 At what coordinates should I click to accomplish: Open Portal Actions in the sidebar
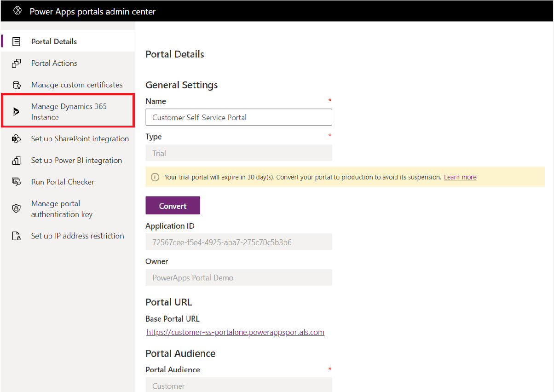68,63
